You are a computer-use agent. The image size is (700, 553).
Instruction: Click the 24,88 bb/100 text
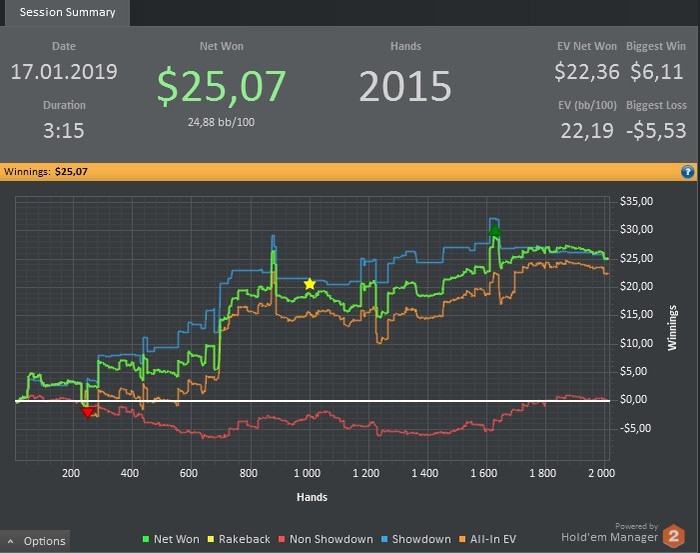tap(221, 122)
